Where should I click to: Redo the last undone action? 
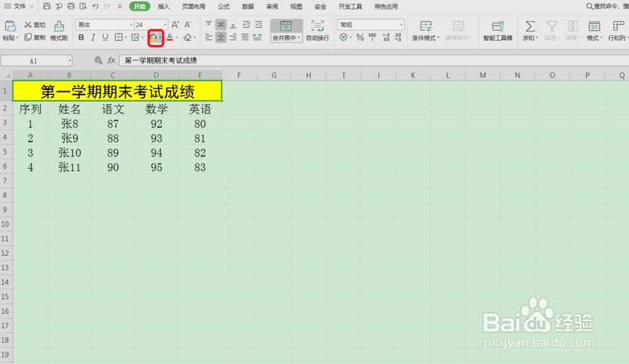(107, 6)
